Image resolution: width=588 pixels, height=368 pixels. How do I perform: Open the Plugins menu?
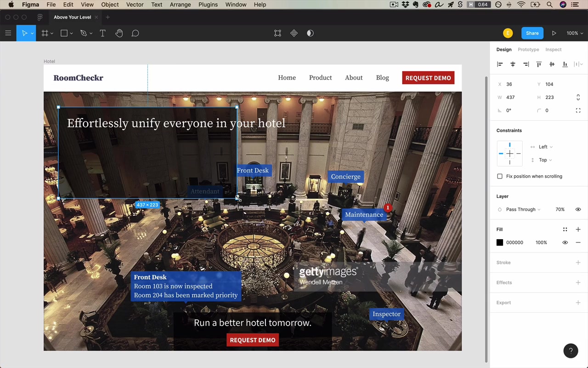(x=208, y=5)
